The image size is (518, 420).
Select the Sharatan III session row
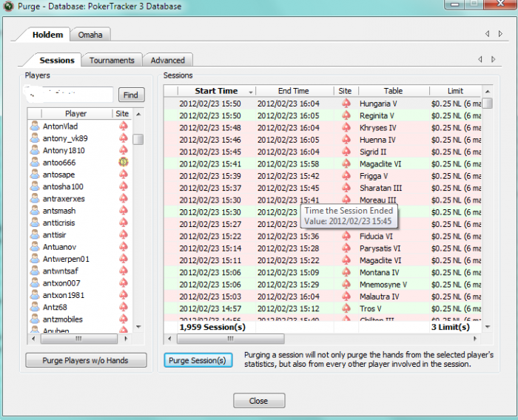coord(323,188)
